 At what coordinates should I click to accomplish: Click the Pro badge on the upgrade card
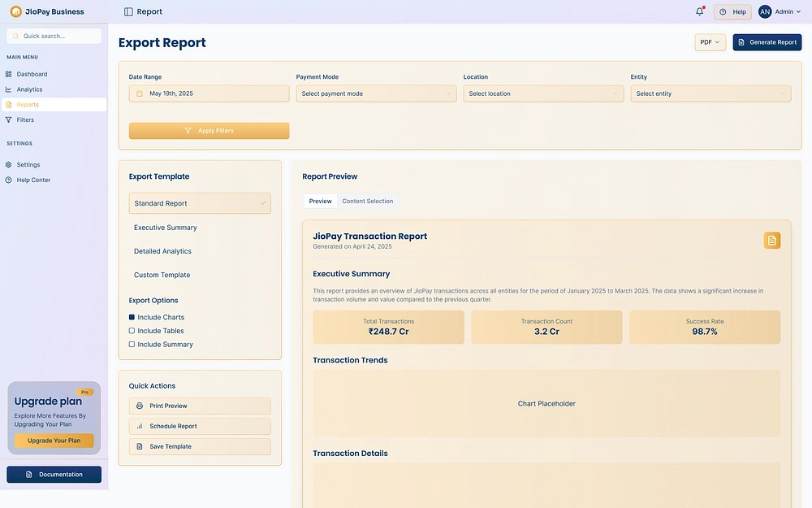pos(85,392)
